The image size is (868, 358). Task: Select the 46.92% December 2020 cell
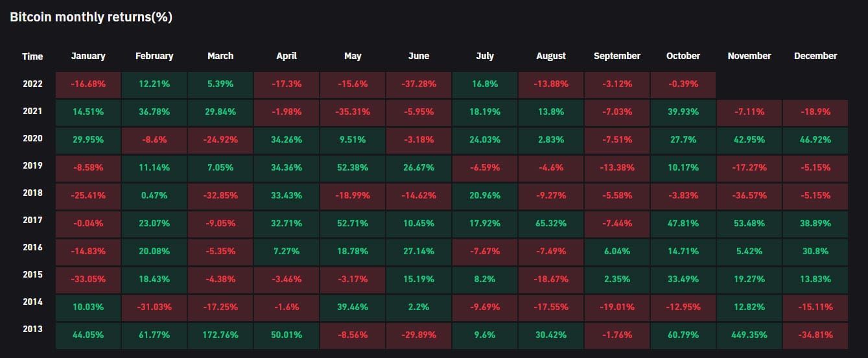(x=815, y=139)
